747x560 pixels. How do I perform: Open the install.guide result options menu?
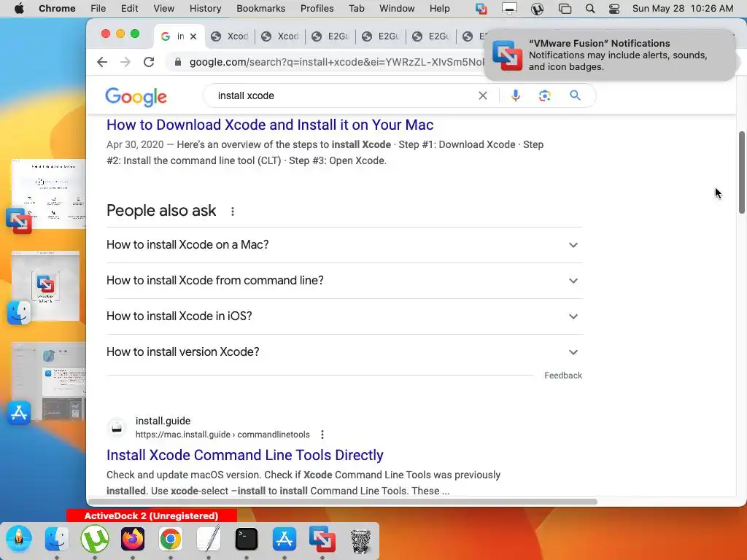click(x=322, y=435)
